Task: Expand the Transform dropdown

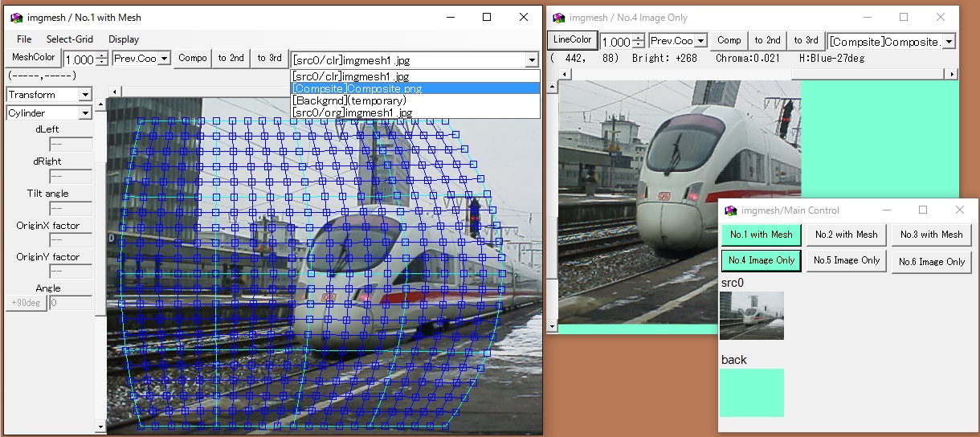Action: [x=85, y=95]
